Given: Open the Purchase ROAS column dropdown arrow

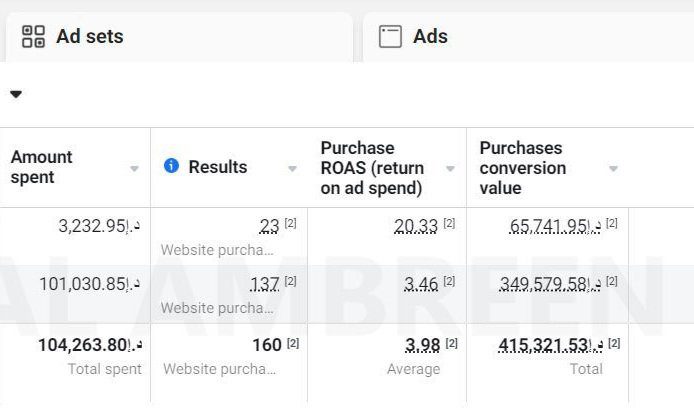Looking at the screenshot, I should (450, 169).
